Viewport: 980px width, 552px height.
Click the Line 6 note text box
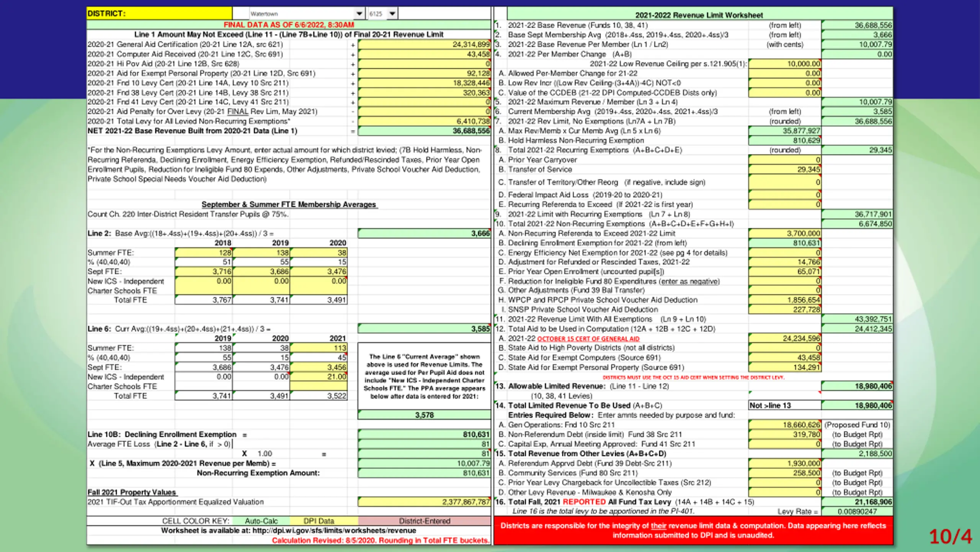424,376
